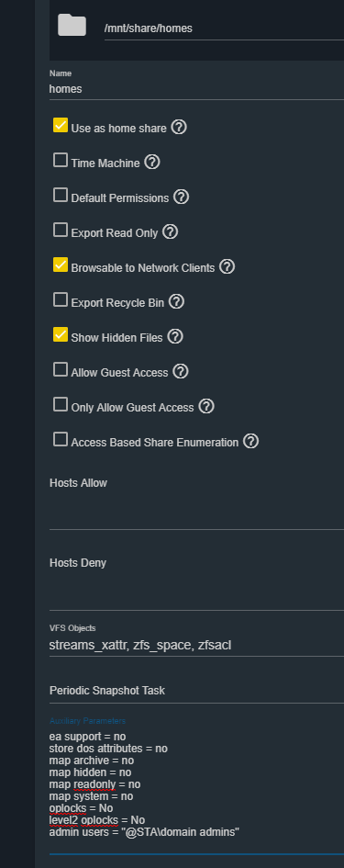Disable Show Hidden Files checkbox

61,334
